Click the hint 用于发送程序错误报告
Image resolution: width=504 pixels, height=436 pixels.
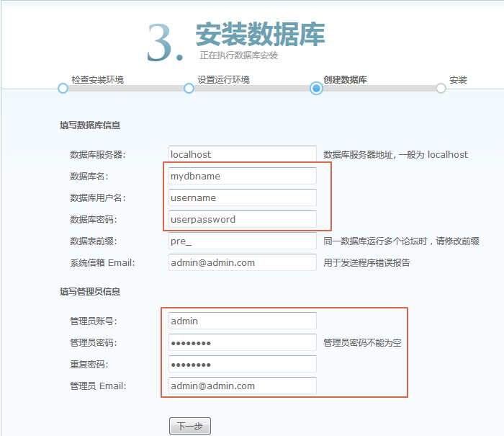pyautogui.click(x=366, y=262)
